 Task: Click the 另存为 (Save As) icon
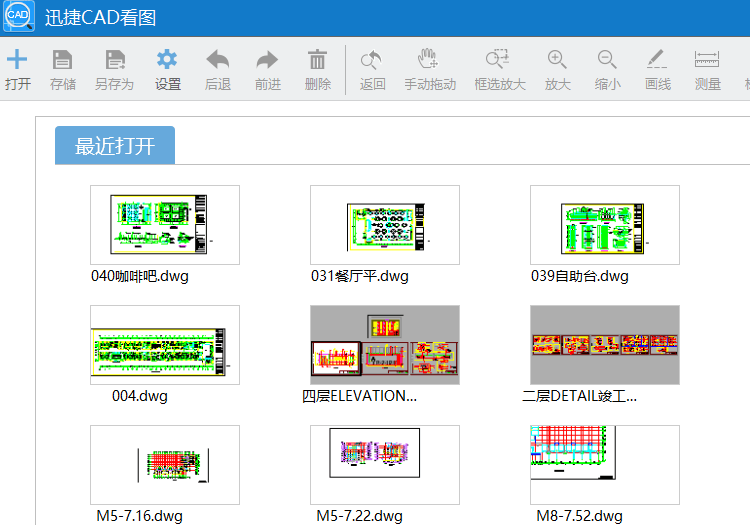(115, 60)
